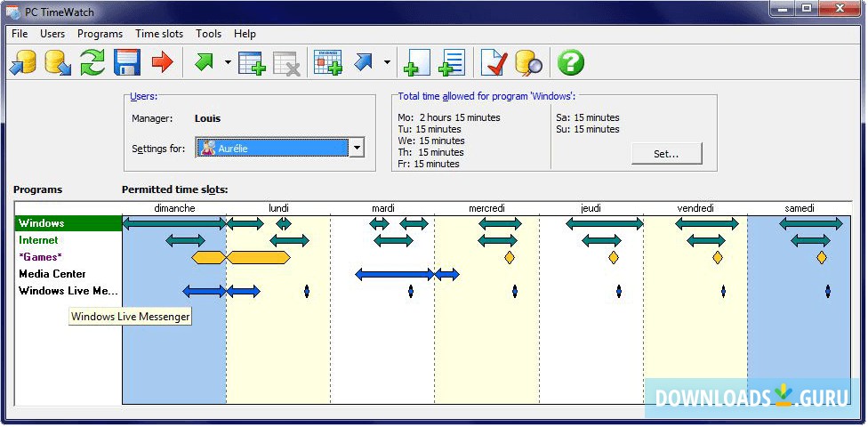The image size is (868, 427).
Task: Click the blue diagonal arrow icon
Action: 364,61
